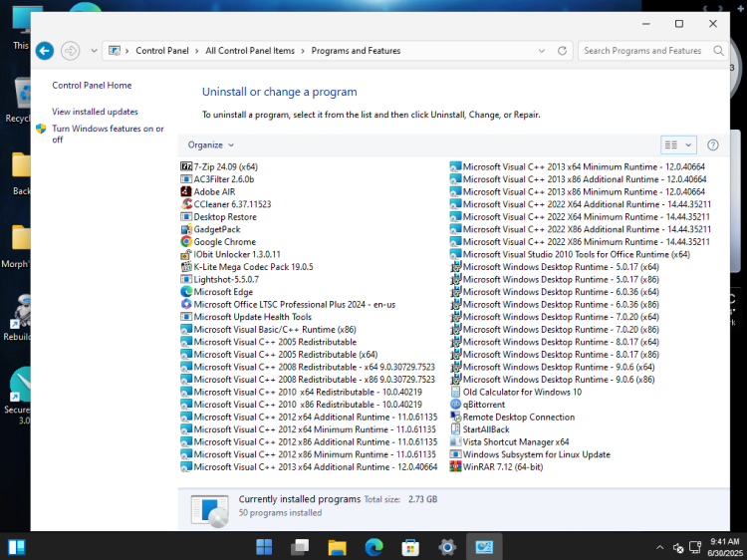Click Control Panel in the breadcrumb
Image resolution: width=747 pixels, height=560 pixels.
[x=162, y=51]
